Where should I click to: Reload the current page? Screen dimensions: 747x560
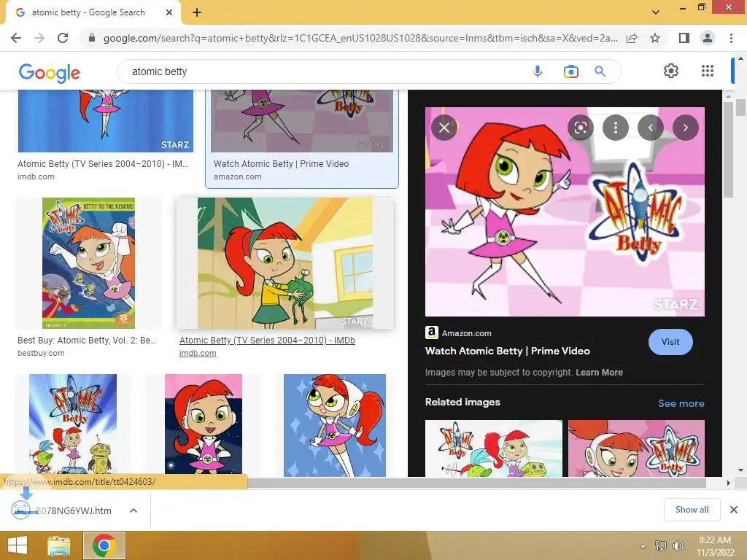pyautogui.click(x=63, y=38)
